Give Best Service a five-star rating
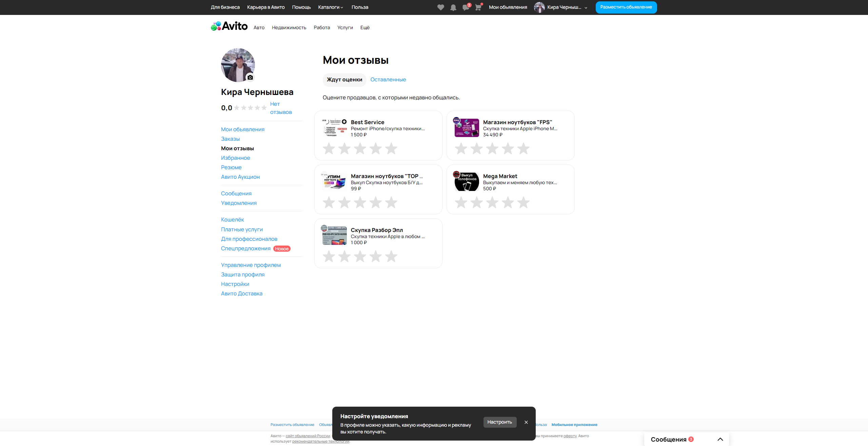Screen dimensions: 868x446 391,149
